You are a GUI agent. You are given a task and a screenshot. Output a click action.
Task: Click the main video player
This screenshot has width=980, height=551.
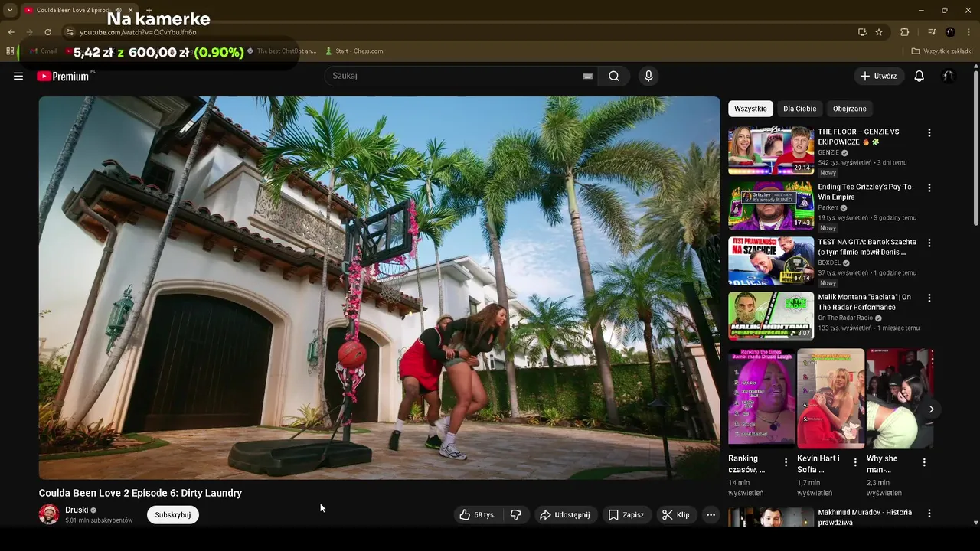pos(379,288)
